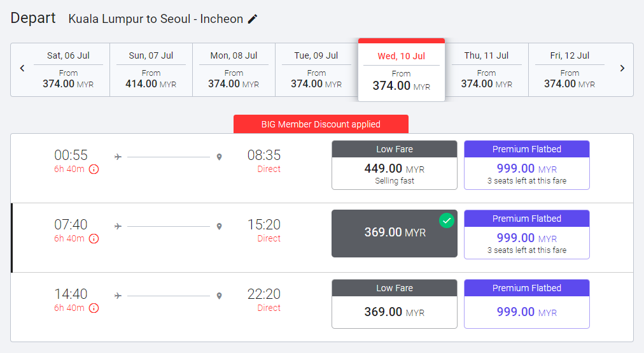644x353 pixels.
Task: Show later dates with right arrow
Action: [x=622, y=68]
